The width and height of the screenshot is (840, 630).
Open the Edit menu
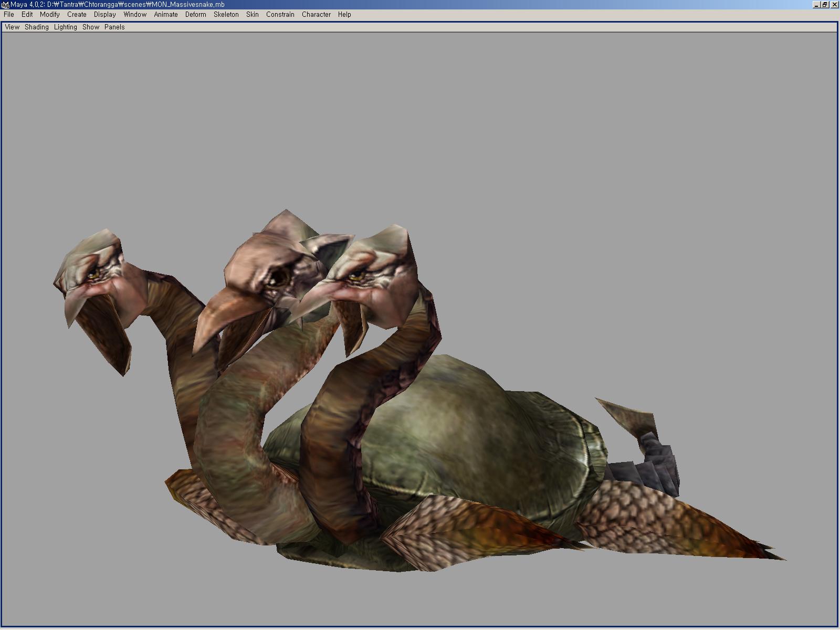pos(27,15)
